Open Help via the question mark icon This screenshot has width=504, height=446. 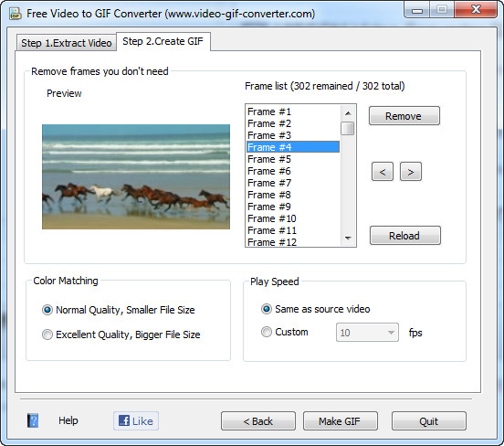click(33, 420)
